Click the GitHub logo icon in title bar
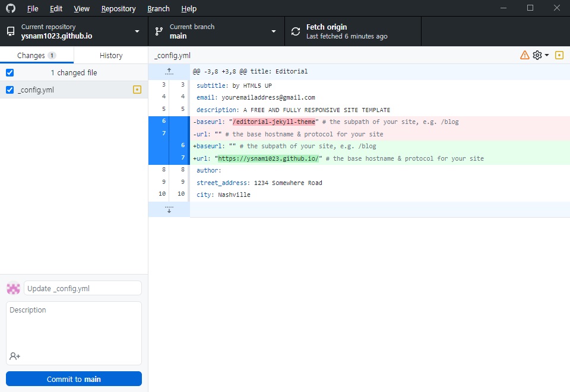 coord(11,8)
